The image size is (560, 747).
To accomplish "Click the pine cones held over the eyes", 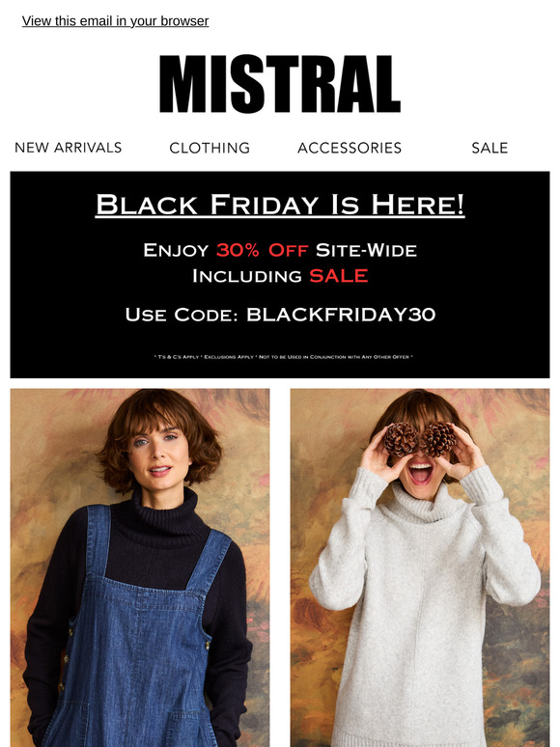I will 419,439.
